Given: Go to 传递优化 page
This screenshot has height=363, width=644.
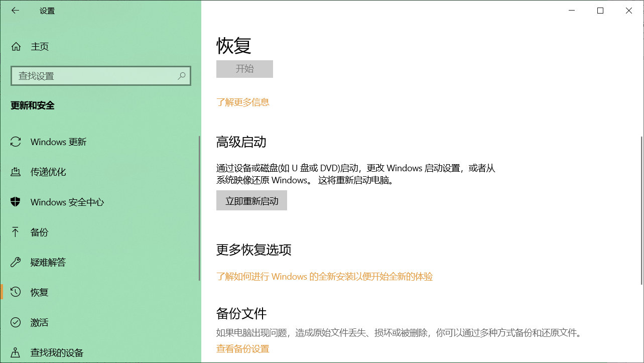Looking at the screenshot, I should click(100, 172).
